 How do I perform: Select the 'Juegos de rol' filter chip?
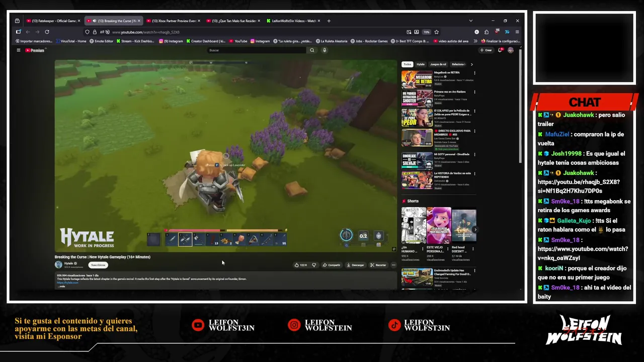coord(438,64)
